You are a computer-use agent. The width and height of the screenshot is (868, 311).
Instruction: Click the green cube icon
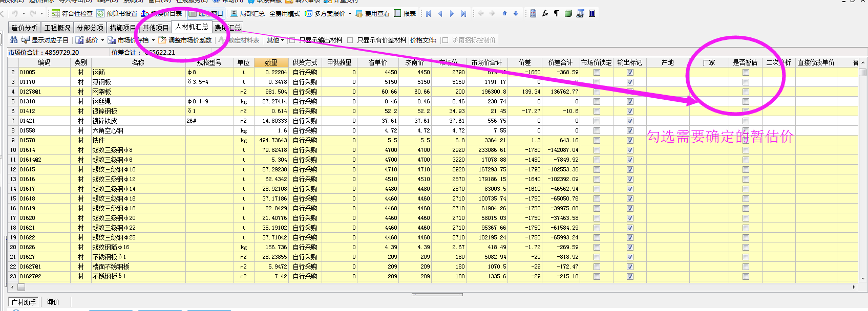point(568,13)
